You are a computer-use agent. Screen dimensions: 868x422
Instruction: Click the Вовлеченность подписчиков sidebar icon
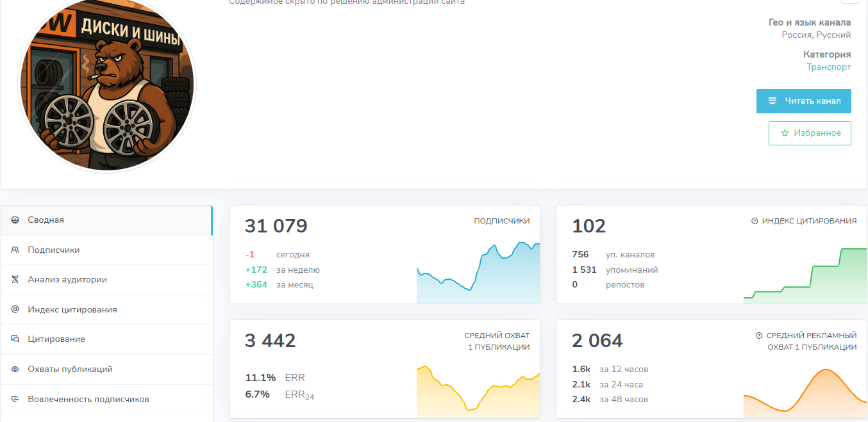coord(15,400)
